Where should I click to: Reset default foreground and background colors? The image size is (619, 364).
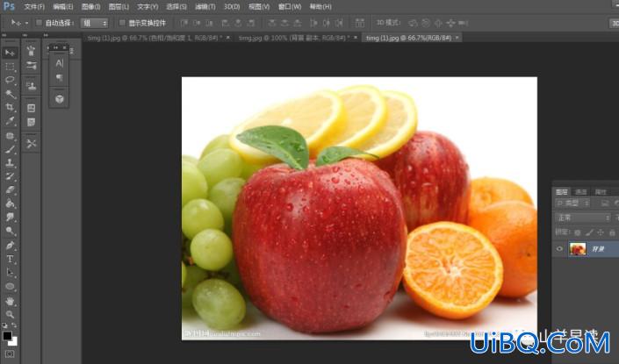(4, 325)
